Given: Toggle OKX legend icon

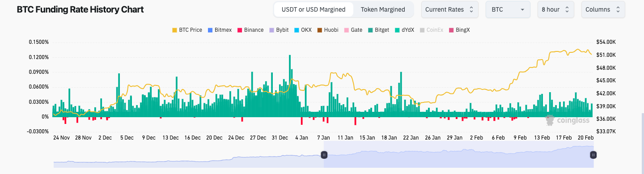Looking at the screenshot, I should coord(297,30).
